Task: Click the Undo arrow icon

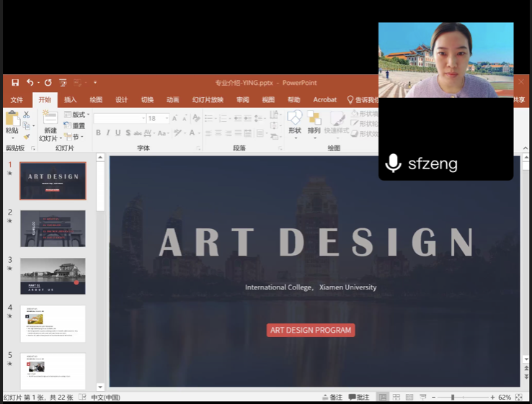Action: click(x=30, y=83)
